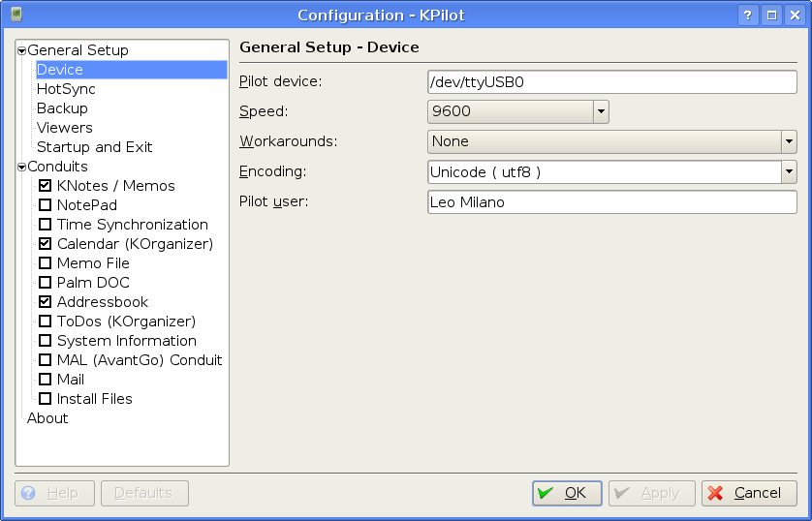Go to the Viewers settings page
Screen dimensions: 812x521
65,128
